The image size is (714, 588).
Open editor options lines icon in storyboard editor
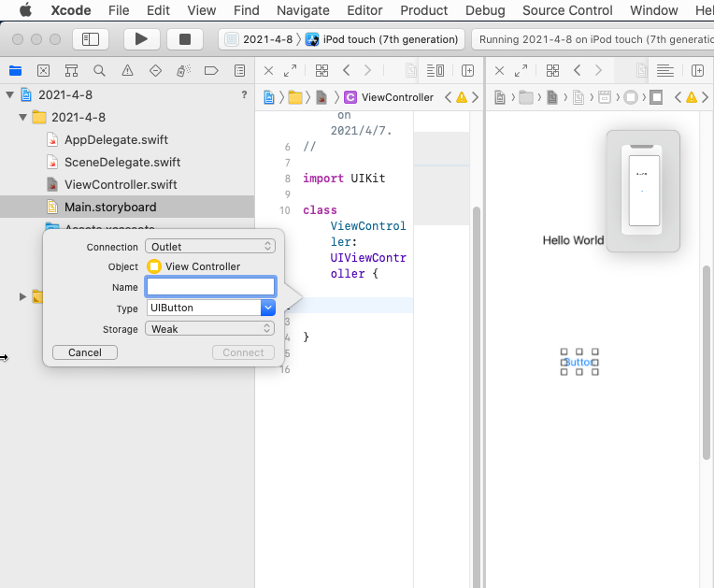665,71
